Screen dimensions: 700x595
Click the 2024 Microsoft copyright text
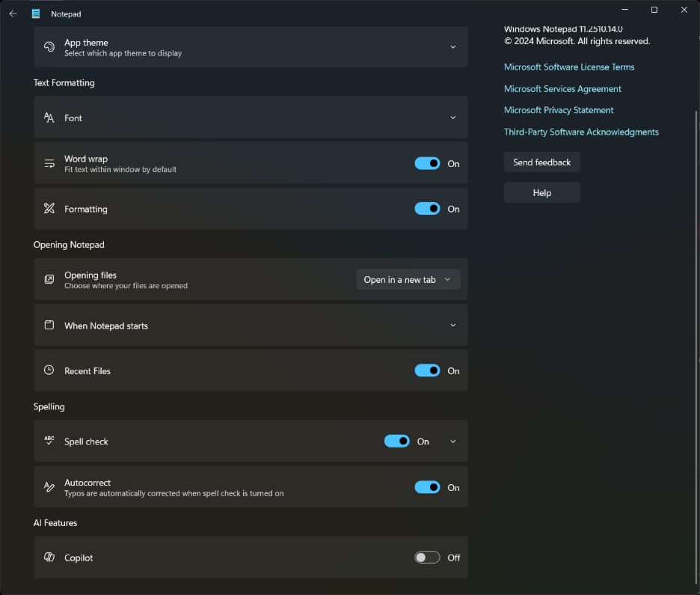[x=577, y=41]
